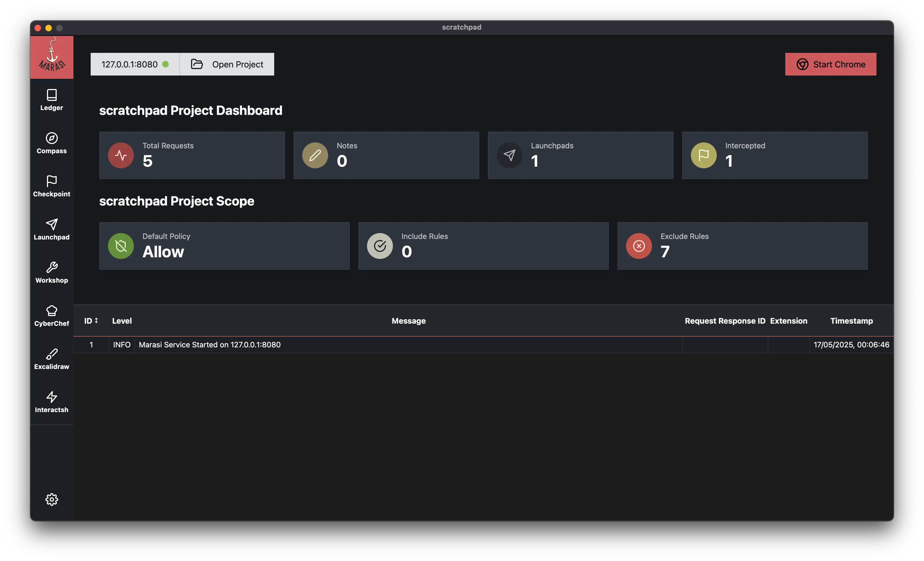Screen dimensions: 924x561
Task: Navigate to the Launchpad tool
Action: pos(52,229)
